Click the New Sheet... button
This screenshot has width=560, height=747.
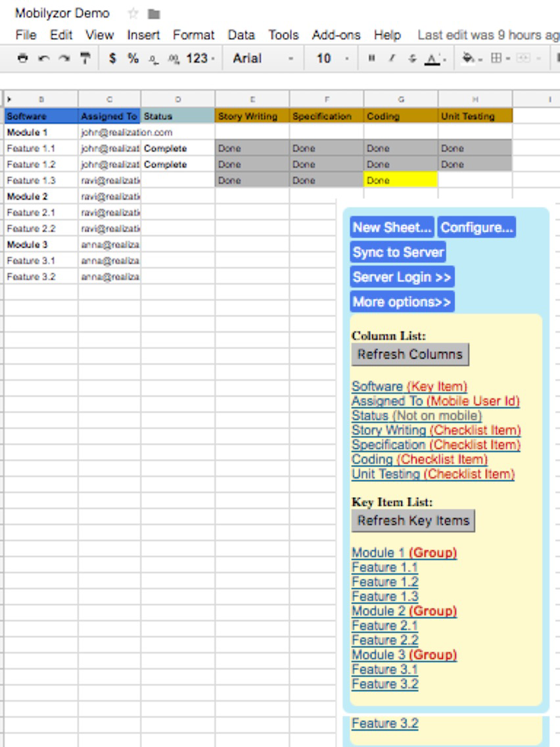pyautogui.click(x=392, y=228)
